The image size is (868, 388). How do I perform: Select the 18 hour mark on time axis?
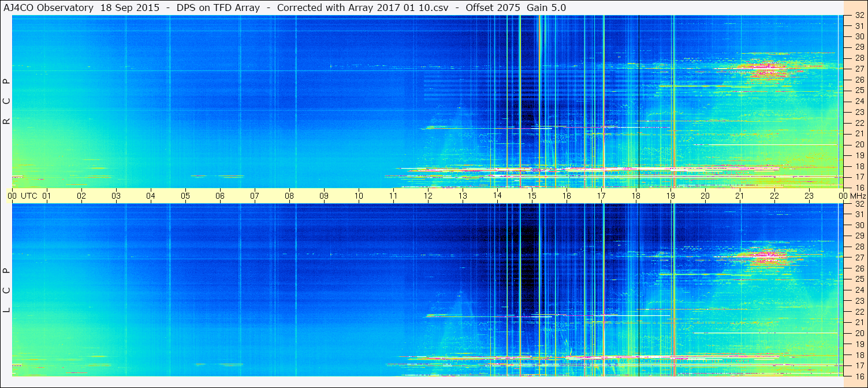[x=636, y=196]
